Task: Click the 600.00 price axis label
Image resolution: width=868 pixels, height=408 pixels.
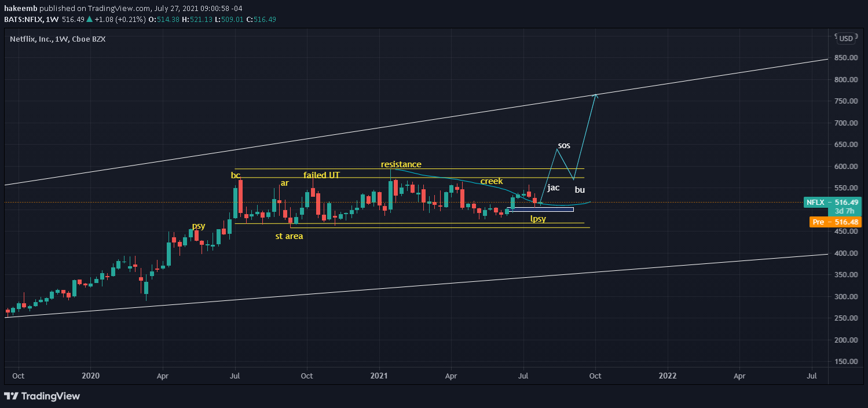Action: point(846,167)
